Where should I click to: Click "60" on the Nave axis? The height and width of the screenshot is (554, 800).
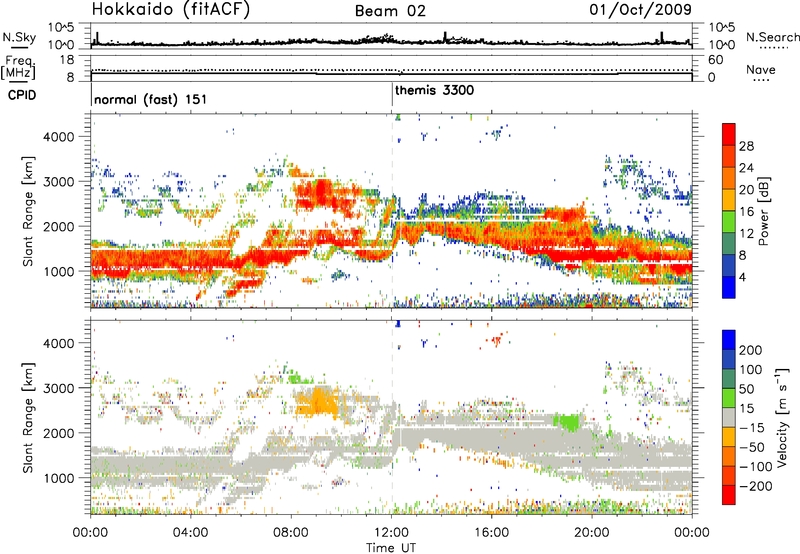pyautogui.click(x=716, y=60)
